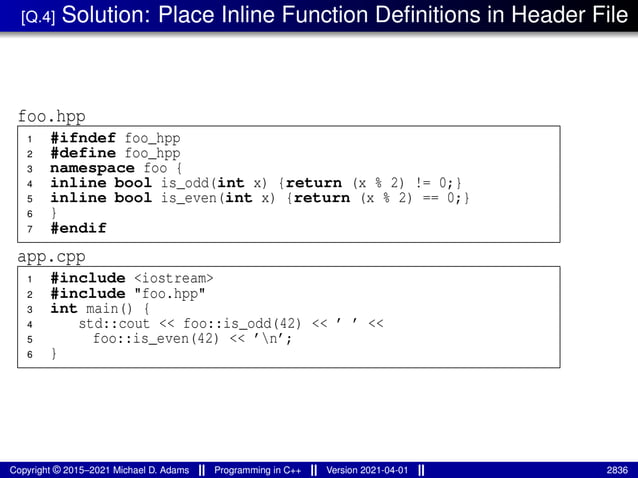Click the 'foo.hpp' file name heading
This screenshot has width=638, height=478.
click(52, 116)
